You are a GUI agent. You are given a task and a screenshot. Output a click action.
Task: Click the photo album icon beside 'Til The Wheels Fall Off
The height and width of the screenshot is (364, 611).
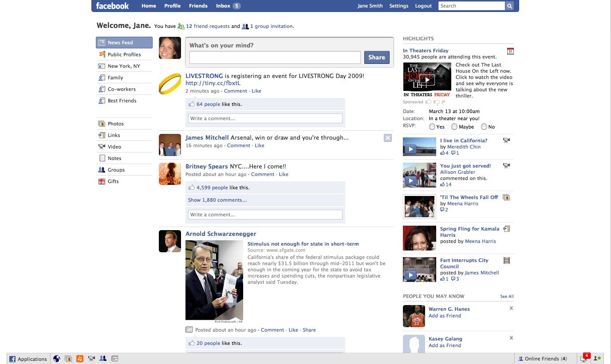[506, 197]
